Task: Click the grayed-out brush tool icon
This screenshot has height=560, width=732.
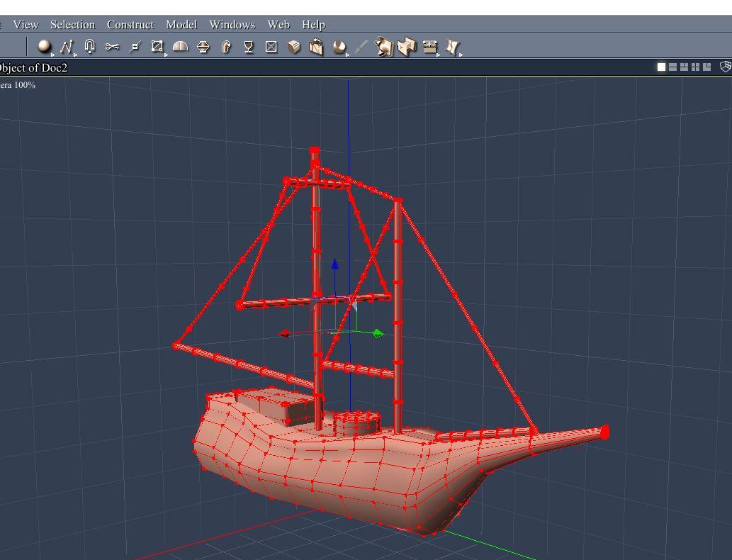Action: [x=361, y=47]
